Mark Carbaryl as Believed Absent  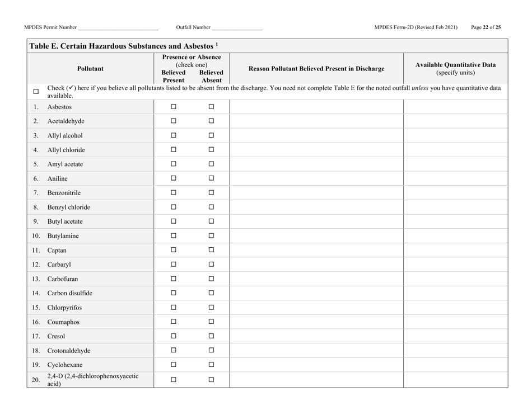[x=211, y=264]
